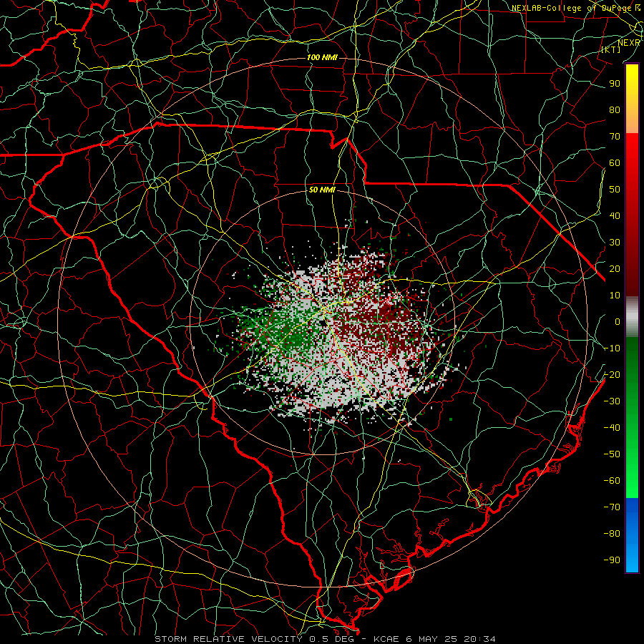Select the -80 value on velocity scale

(612, 534)
